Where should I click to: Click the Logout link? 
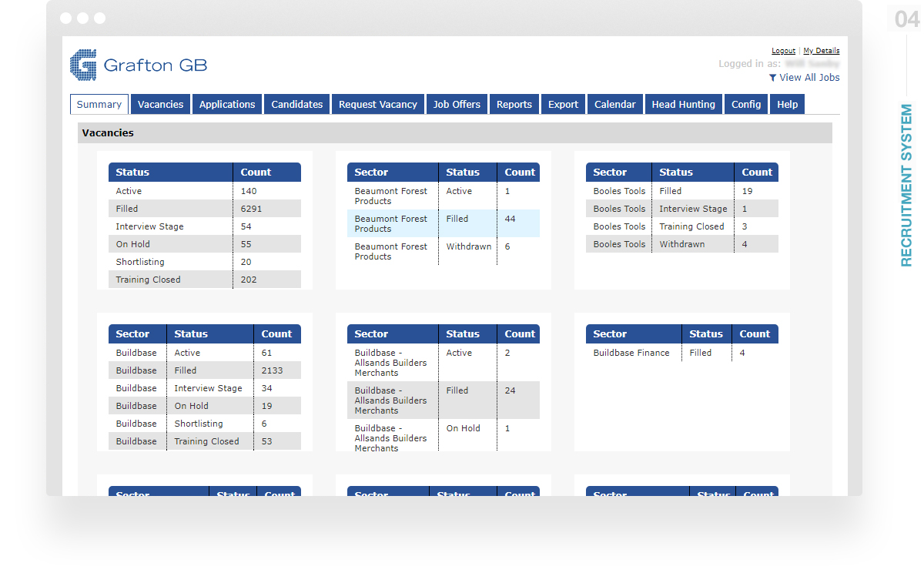click(783, 51)
